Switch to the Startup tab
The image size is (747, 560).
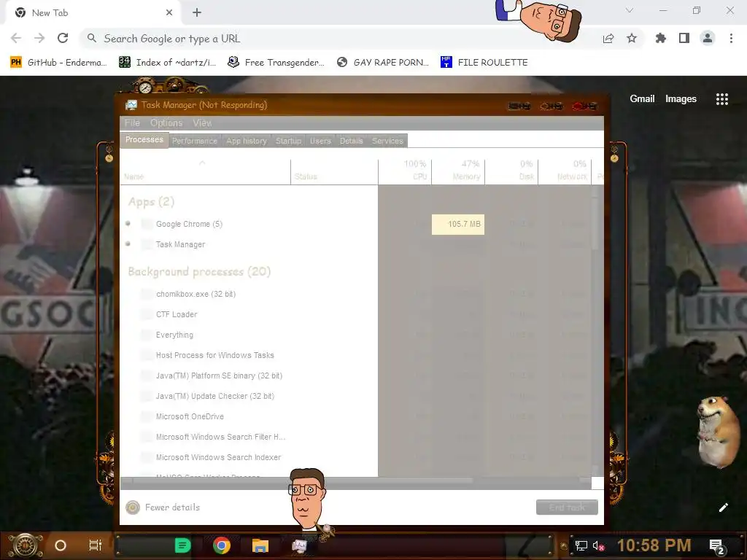coord(288,141)
